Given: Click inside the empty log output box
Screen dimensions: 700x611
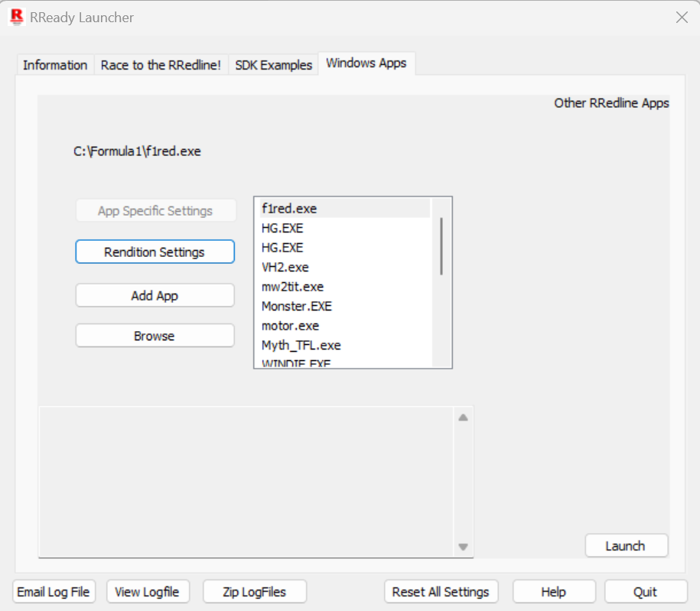Looking at the screenshot, I should (246, 482).
